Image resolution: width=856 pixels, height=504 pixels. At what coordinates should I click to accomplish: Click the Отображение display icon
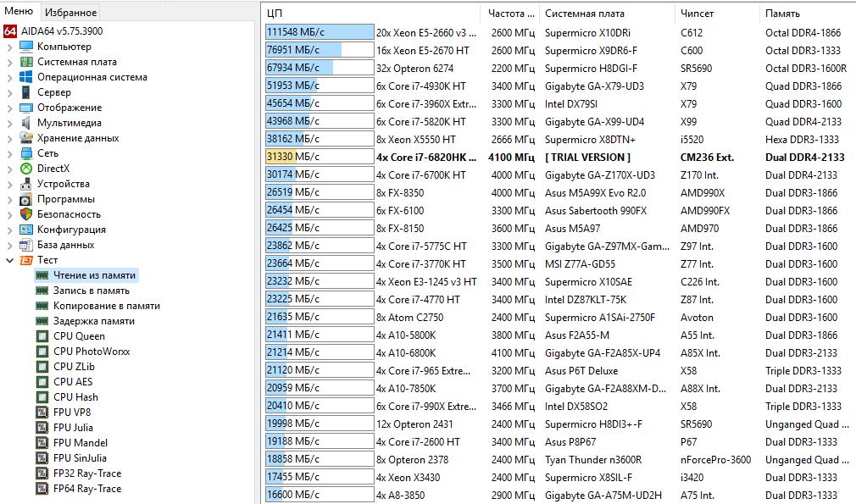pyautogui.click(x=26, y=108)
